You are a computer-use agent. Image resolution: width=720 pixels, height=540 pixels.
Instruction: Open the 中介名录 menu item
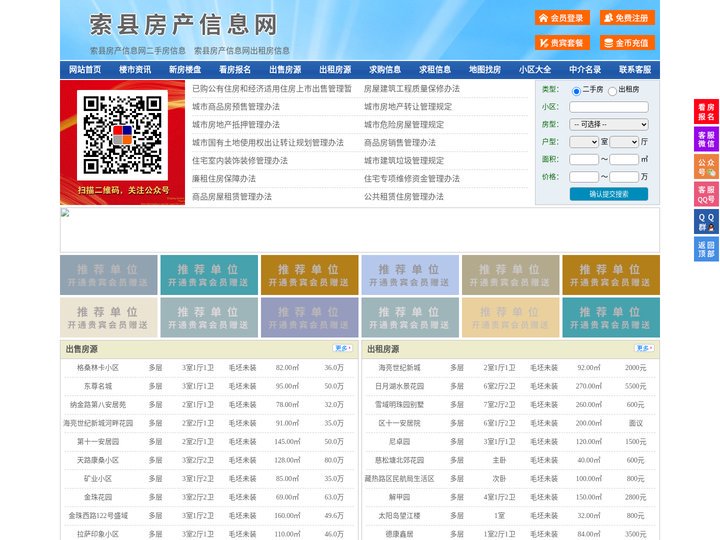point(585,70)
